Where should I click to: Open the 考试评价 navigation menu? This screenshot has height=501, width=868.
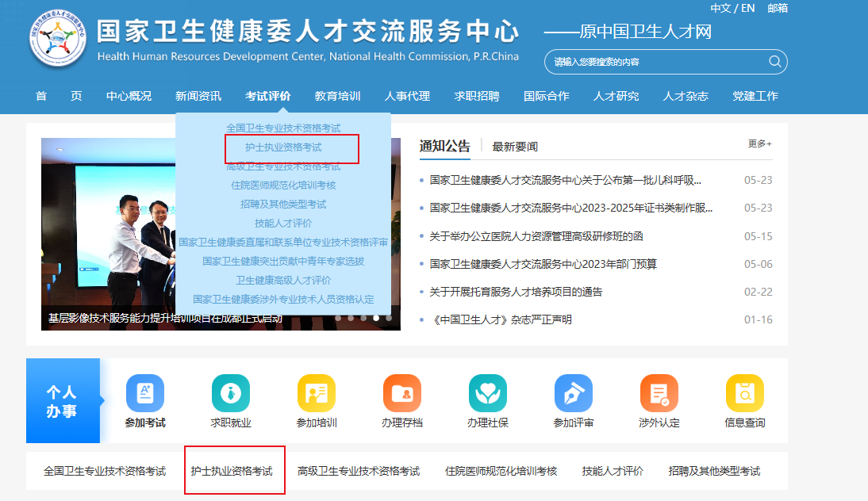point(268,97)
